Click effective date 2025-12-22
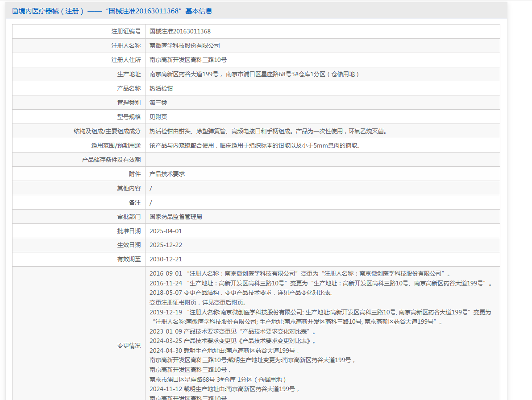The height and width of the screenshot is (400, 532). (x=166, y=245)
